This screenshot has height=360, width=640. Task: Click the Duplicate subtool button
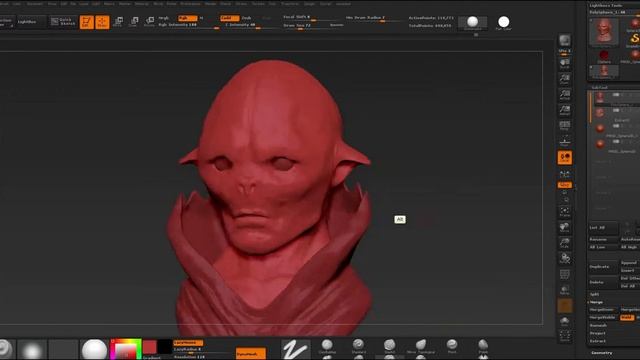[603, 267]
